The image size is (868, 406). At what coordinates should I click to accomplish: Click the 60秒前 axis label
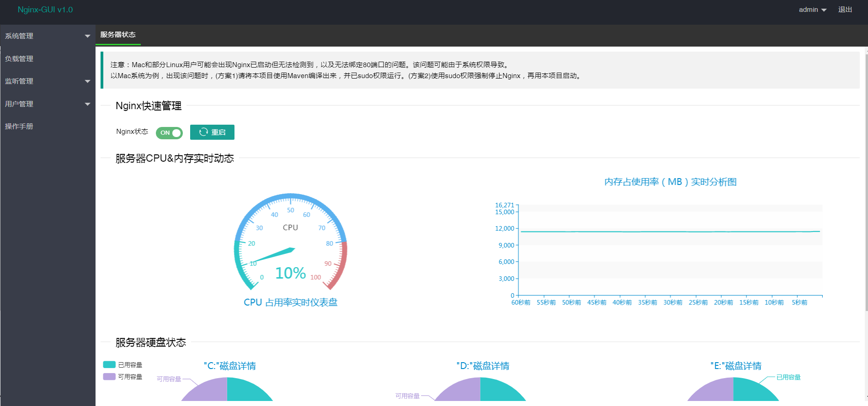tap(521, 302)
